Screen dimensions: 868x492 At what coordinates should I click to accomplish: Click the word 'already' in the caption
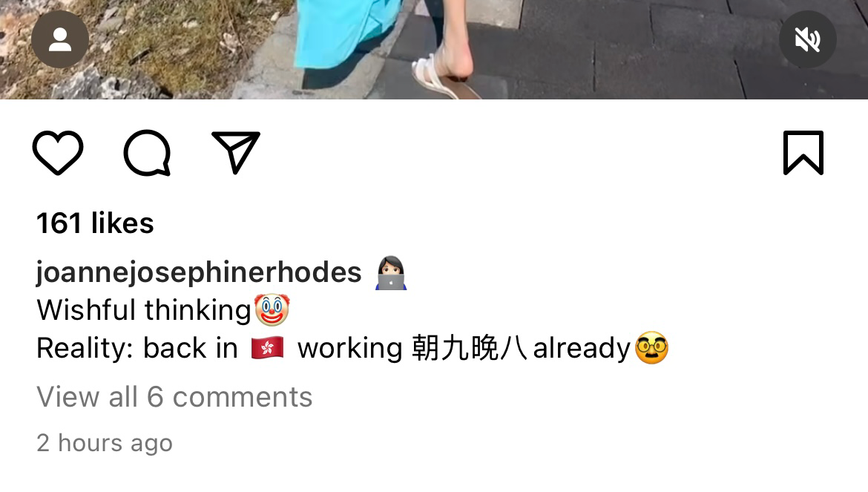point(582,349)
